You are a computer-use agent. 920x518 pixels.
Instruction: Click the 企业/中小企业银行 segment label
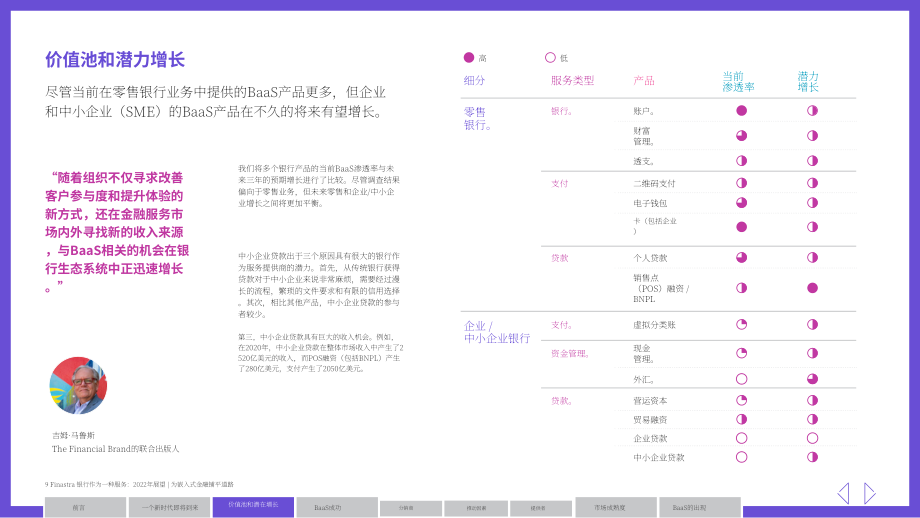click(497, 332)
